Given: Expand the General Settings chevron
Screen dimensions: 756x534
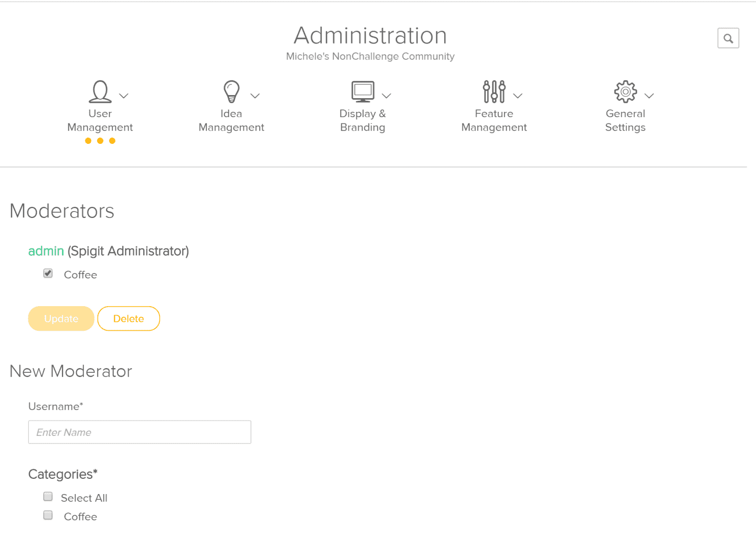Looking at the screenshot, I should point(649,96).
